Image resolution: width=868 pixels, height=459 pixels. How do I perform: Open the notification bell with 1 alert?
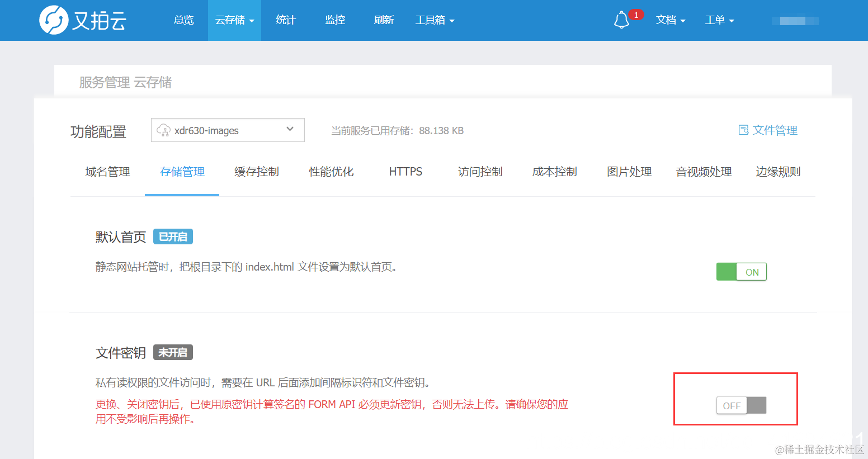point(622,20)
